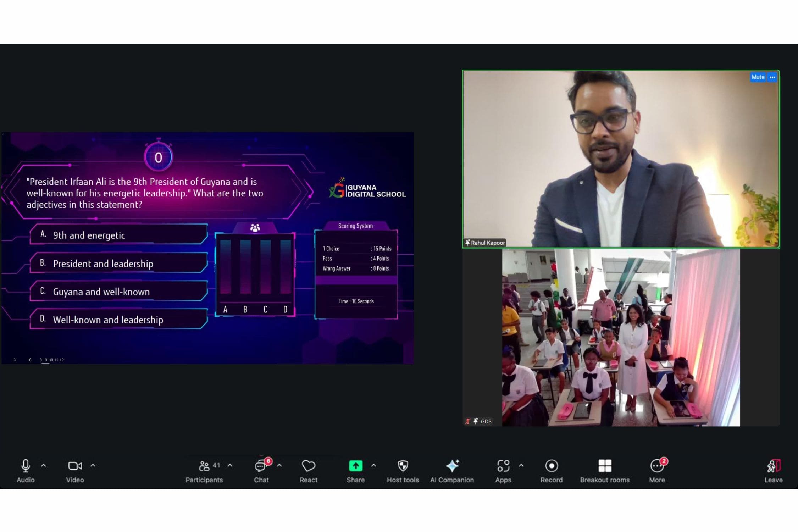
Task: Open the Chat panel
Action: tap(261, 466)
